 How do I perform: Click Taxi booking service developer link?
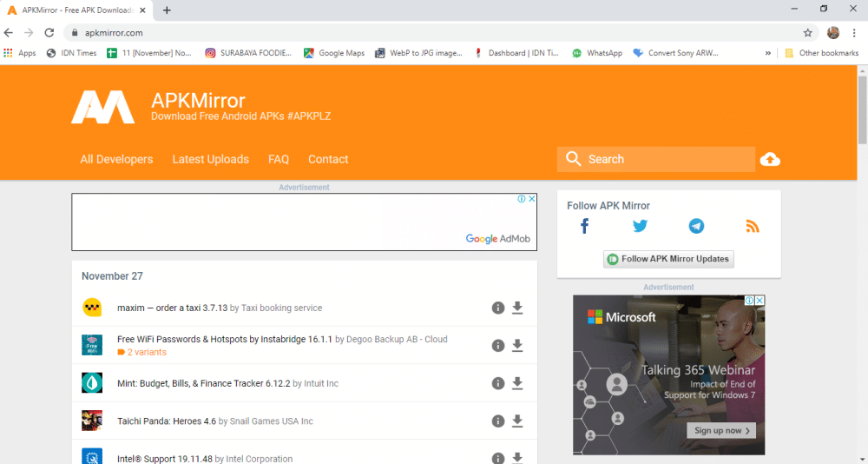[281, 308]
